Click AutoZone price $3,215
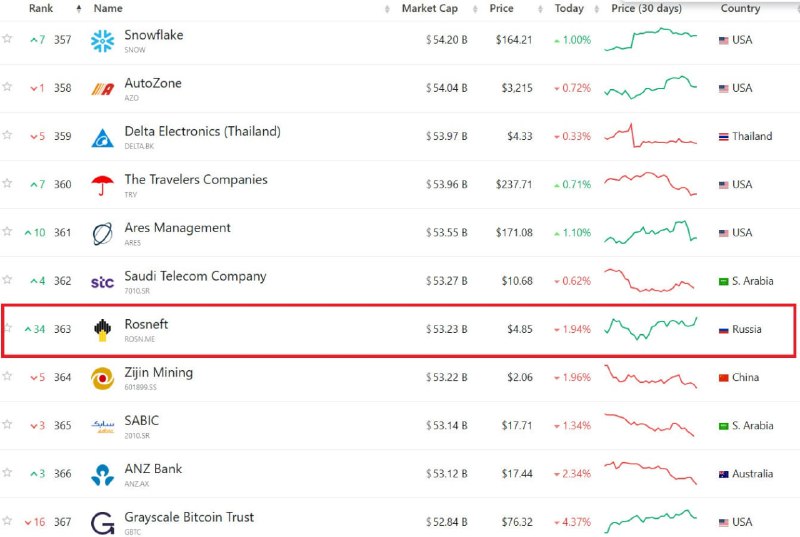Image resolution: width=800 pixels, height=537 pixels. tap(516, 88)
